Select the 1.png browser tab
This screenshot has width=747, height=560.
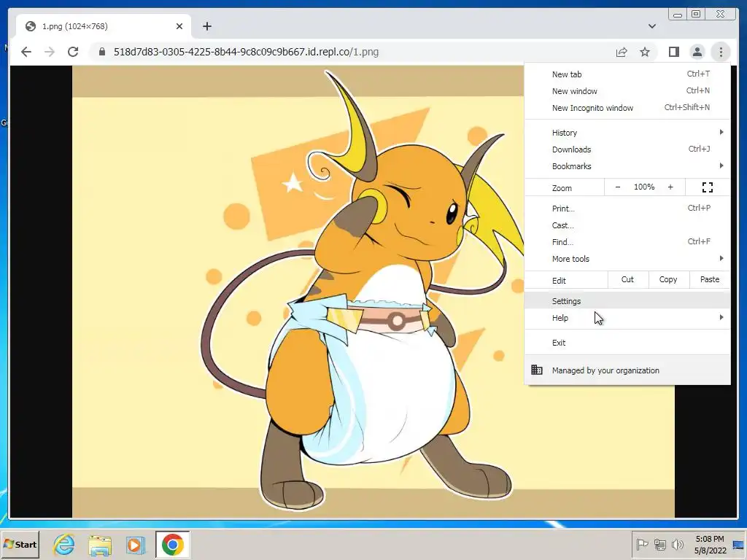coord(104,26)
